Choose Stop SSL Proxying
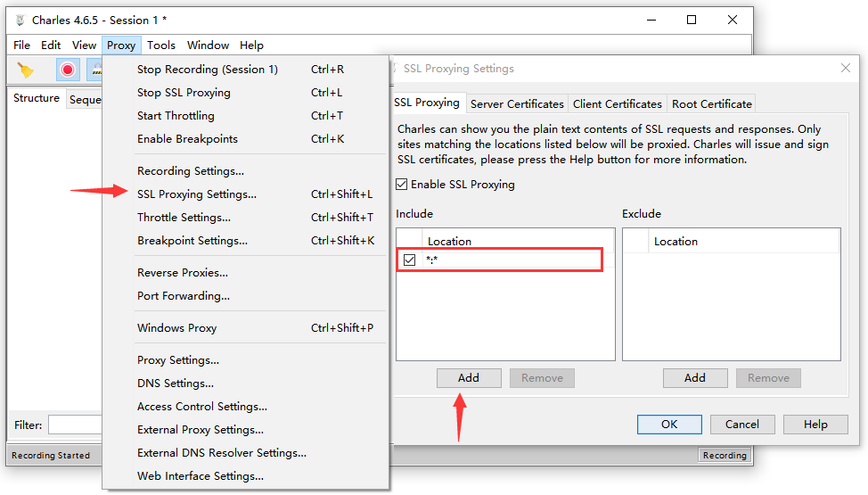This screenshot has width=868, height=495. [x=246, y=93]
